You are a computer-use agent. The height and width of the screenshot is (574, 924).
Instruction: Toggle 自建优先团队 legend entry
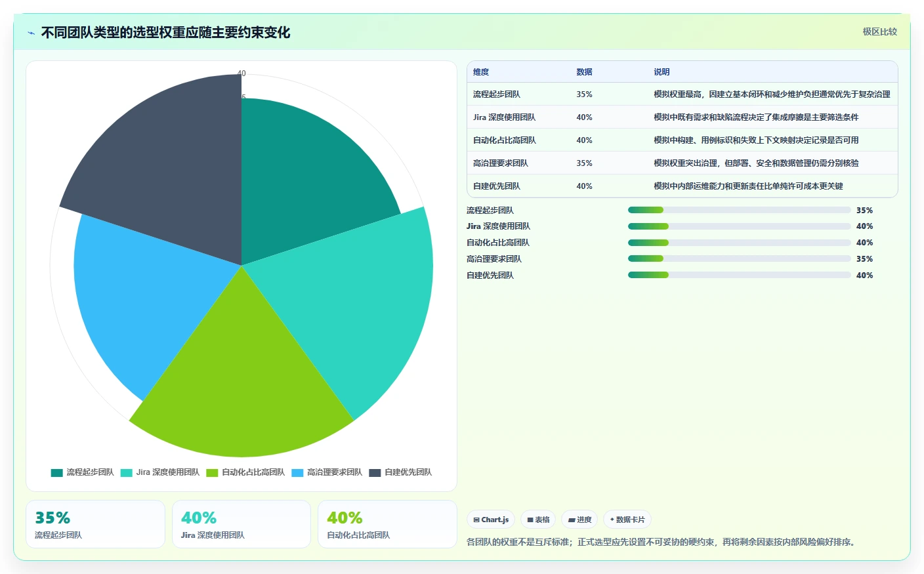click(x=400, y=472)
